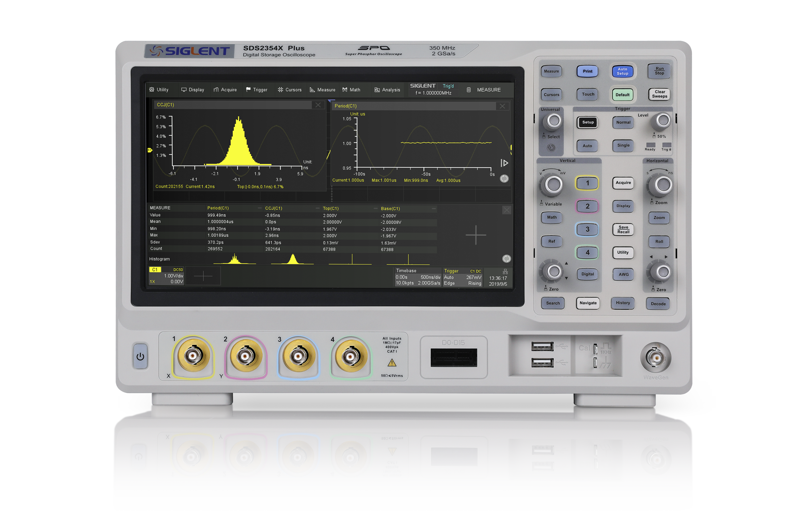Select Auto trigger mode
Viewport: 798px width, 532px height.
click(587, 146)
